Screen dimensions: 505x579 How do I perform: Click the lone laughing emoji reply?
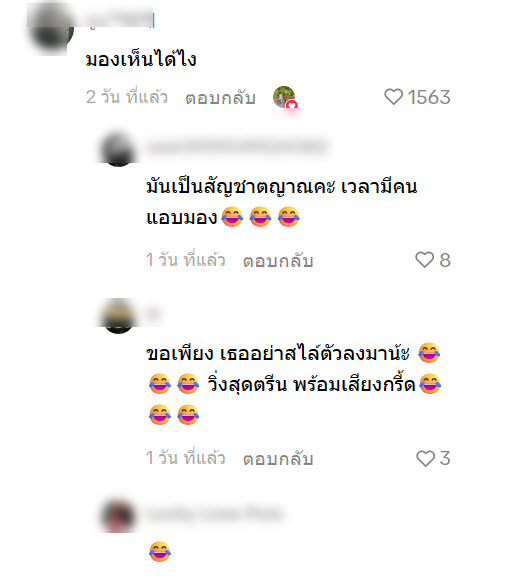(160, 552)
